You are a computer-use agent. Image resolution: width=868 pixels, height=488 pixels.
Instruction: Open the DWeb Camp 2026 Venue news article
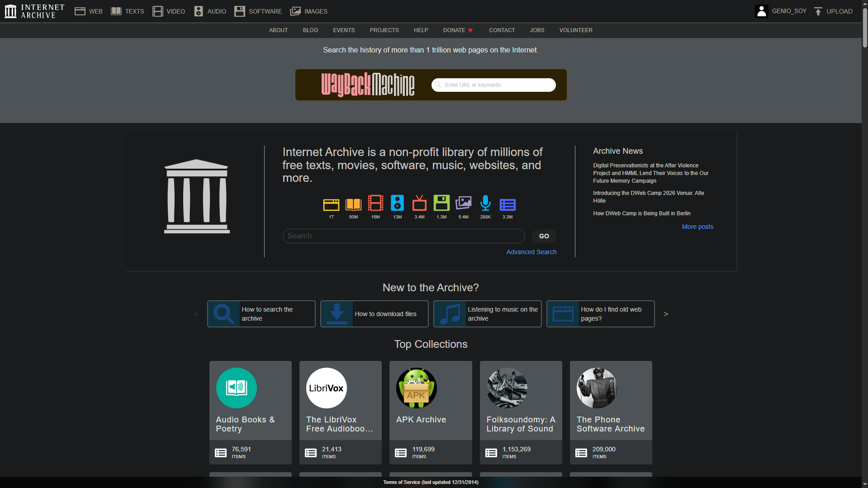648,197
